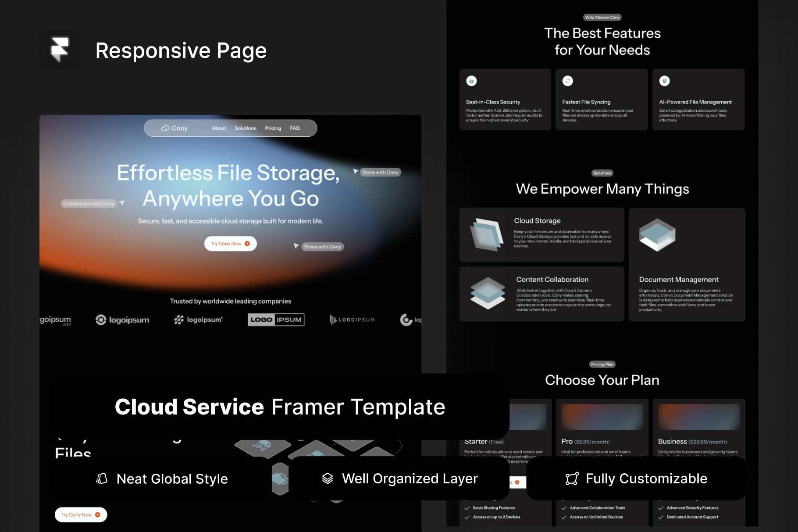Click the AI-Powered File Management icon
This screenshot has width=798, height=532.
tap(664, 81)
